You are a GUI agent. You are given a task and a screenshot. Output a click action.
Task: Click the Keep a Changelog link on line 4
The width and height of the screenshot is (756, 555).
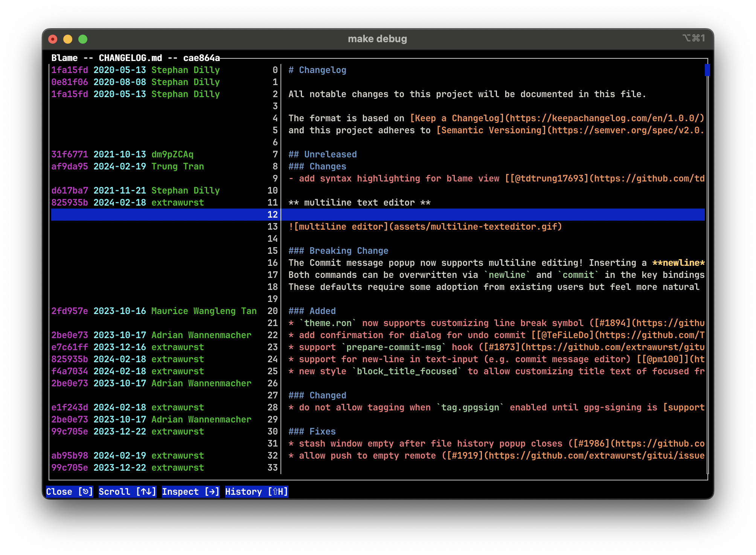coord(557,118)
